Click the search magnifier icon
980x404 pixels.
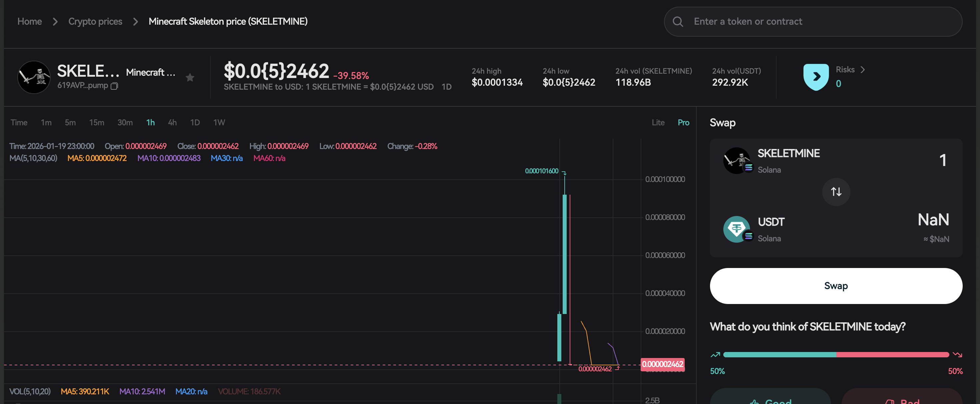point(678,22)
